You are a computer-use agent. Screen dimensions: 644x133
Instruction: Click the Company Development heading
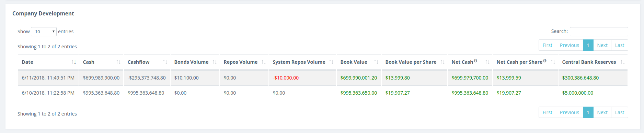[x=43, y=13]
